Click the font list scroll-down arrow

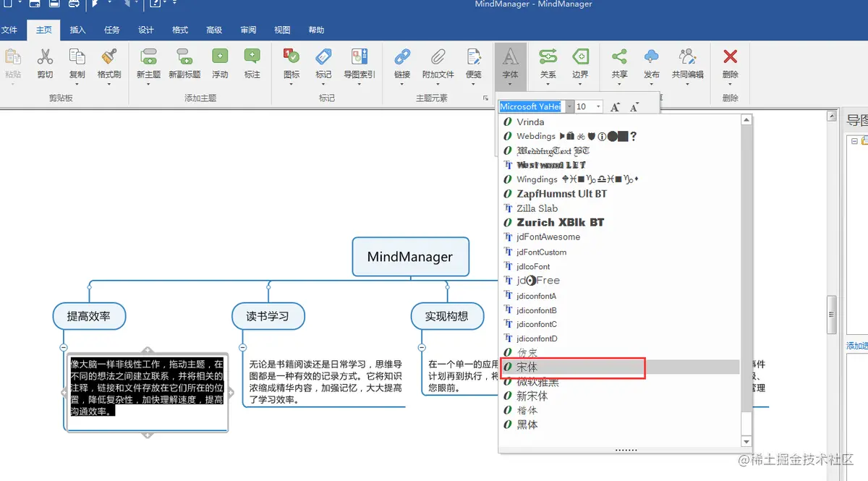click(x=746, y=441)
